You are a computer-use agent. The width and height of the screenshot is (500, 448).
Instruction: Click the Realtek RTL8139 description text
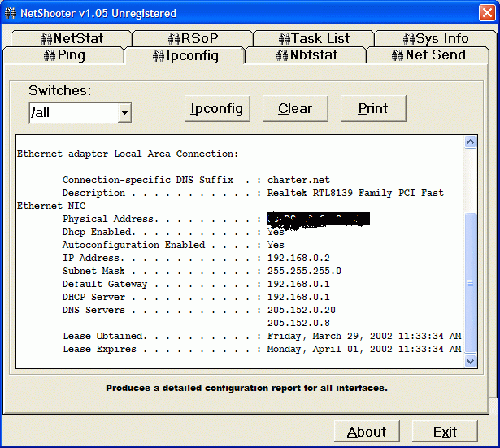pyautogui.click(x=355, y=193)
